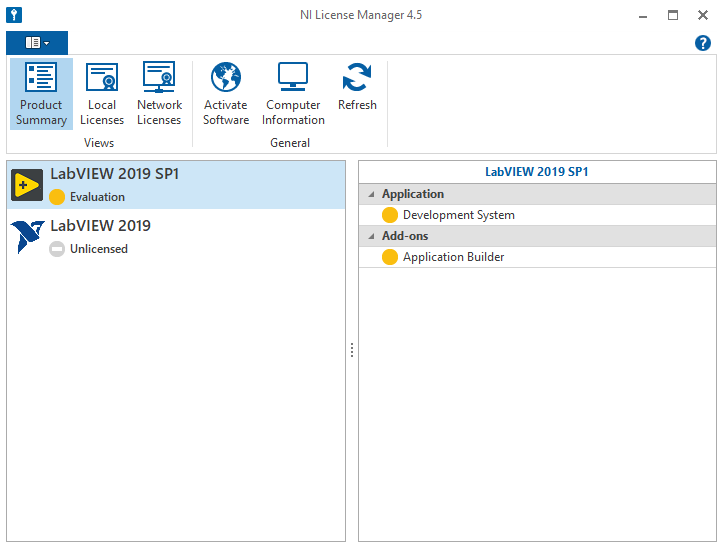Launch Activate Software globe icon
Screen dimensions: 721x548
(226, 77)
